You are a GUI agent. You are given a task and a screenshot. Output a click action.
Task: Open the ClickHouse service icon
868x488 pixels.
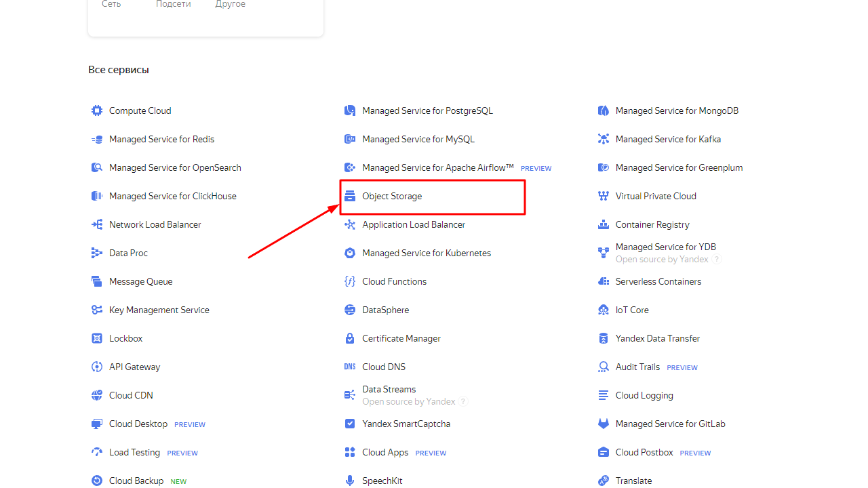tap(97, 196)
